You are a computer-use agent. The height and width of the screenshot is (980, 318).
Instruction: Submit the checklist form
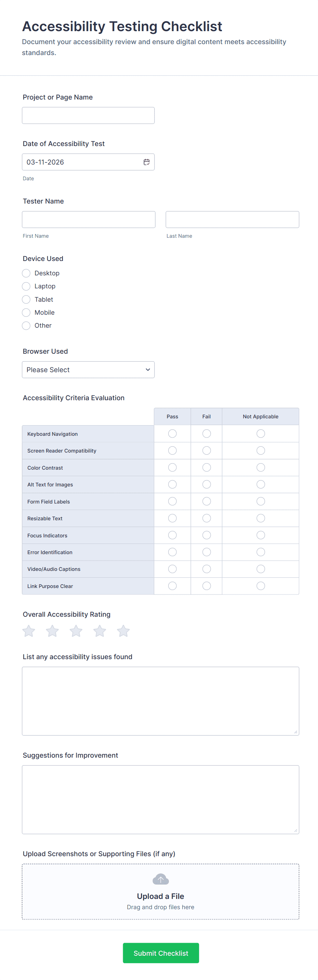pyautogui.click(x=160, y=953)
